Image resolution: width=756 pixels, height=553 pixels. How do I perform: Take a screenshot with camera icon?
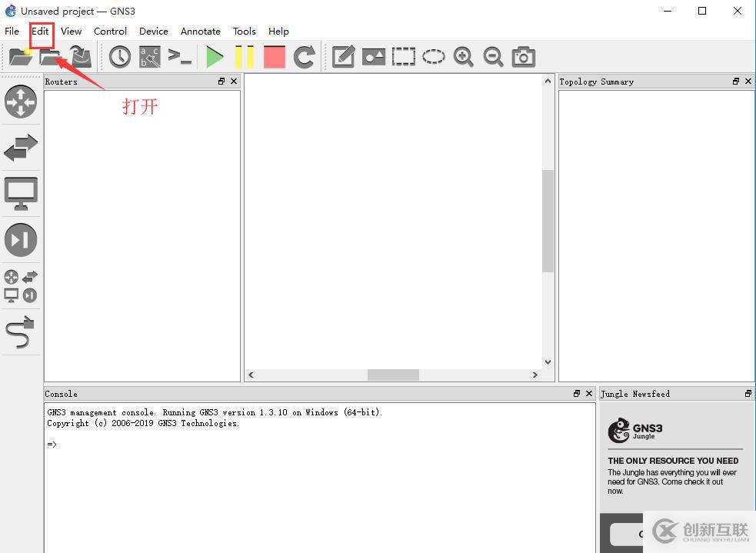(x=524, y=57)
